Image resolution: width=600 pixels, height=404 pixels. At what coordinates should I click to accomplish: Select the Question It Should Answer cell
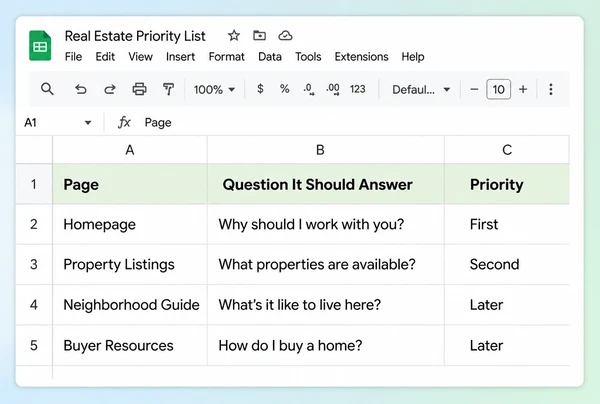click(326, 184)
